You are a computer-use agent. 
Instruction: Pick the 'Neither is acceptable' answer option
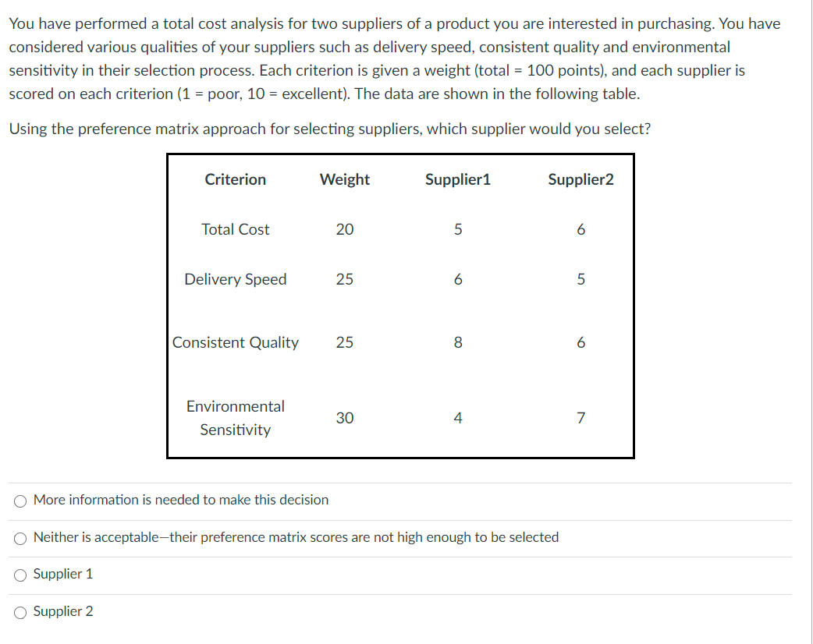(20, 537)
